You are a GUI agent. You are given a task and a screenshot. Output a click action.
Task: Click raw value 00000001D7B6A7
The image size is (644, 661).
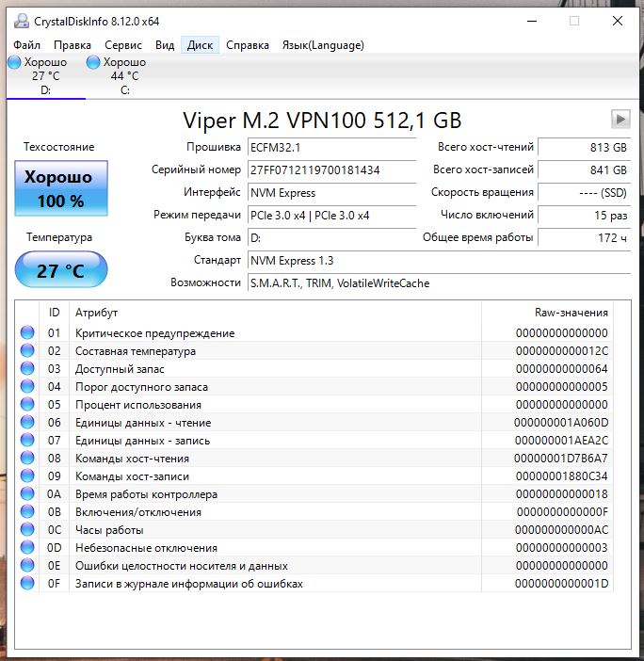(x=561, y=459)
